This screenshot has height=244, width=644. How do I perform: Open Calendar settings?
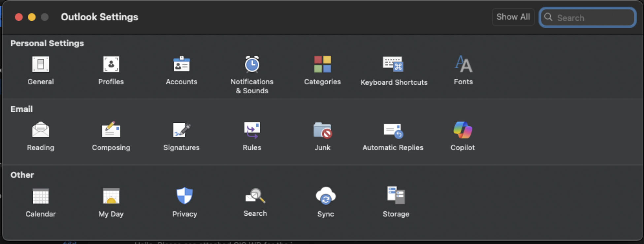click(41, 202)
